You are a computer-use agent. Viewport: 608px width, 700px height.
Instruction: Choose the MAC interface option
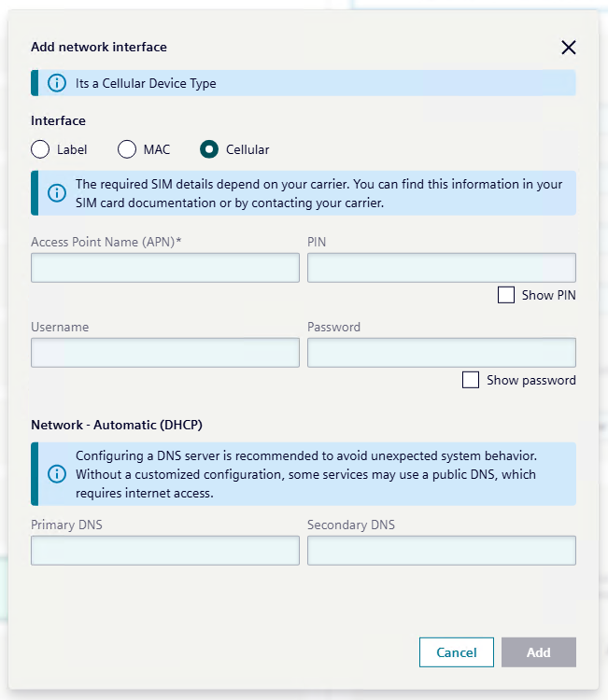click(x=127, y=149)
